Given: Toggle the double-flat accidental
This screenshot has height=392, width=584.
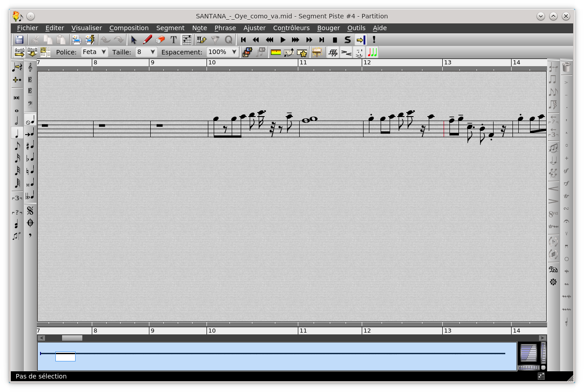Looking at the screenshot, I should pyautogui.click(x=30, y=196).
